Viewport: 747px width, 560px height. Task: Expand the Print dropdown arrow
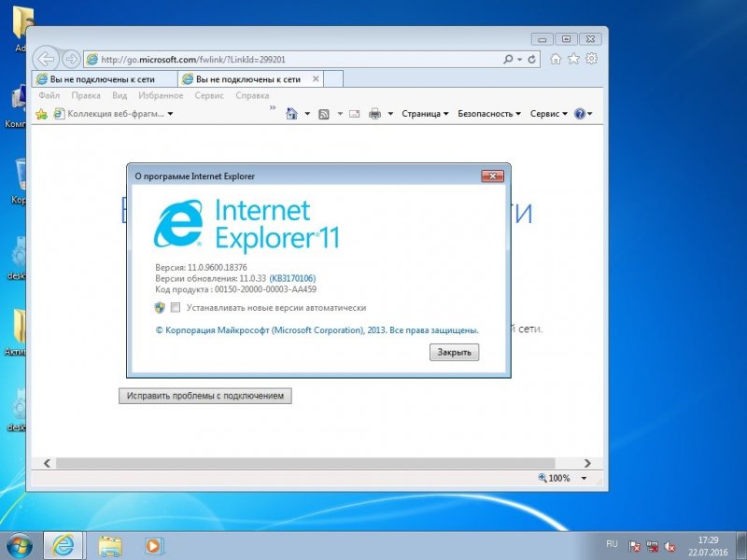tap(390, 114)
